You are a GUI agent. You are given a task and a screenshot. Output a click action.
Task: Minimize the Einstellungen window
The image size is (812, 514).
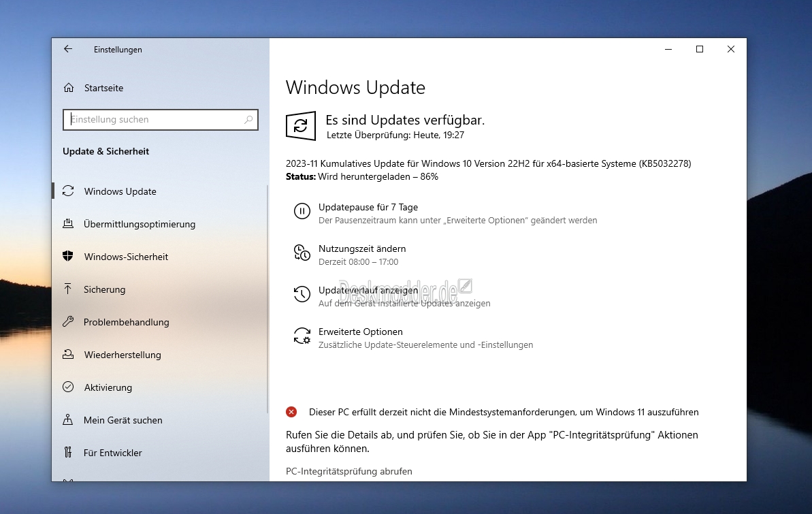tap(668, 49)
